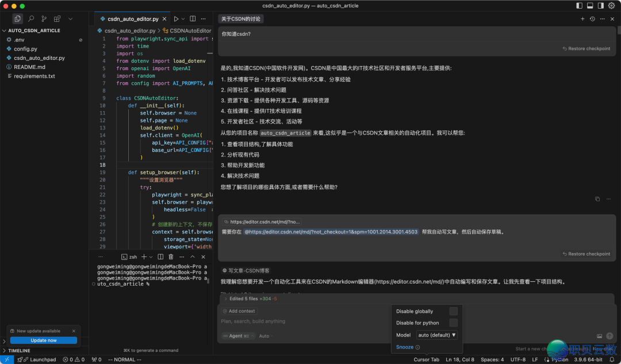The height and width of the screenshot is (364, 621).
Task: Kill terminal with the trash icon
Action: coord(171,257)
